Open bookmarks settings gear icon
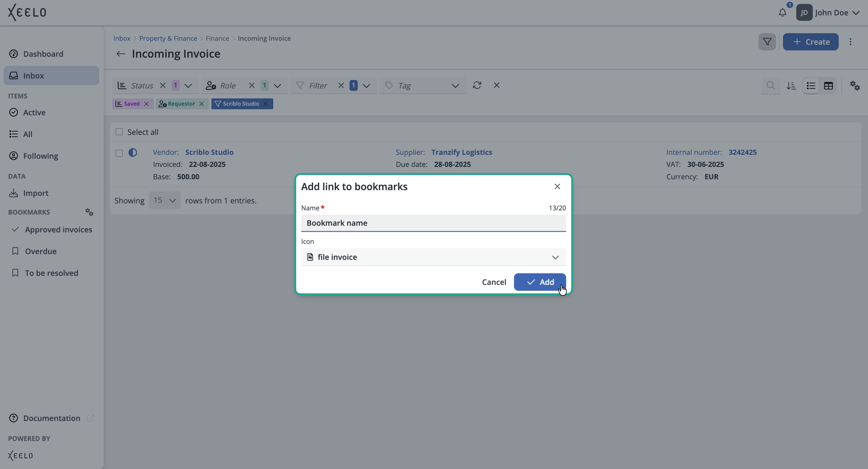Image resolution: width=868 pixels, height=469 pixels. pyautogui.click(x=89, y=212)
